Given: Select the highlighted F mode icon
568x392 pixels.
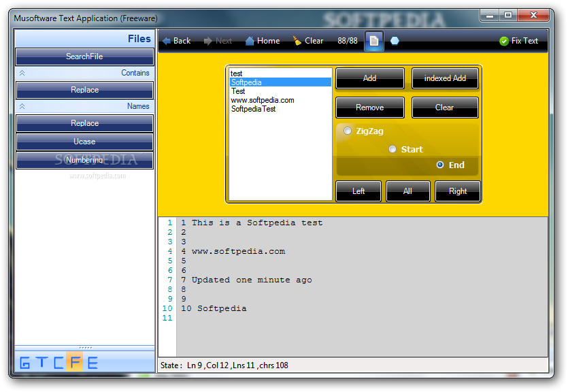Looking at the screenshot, I should pyautogui.click(x=75, y=361).
